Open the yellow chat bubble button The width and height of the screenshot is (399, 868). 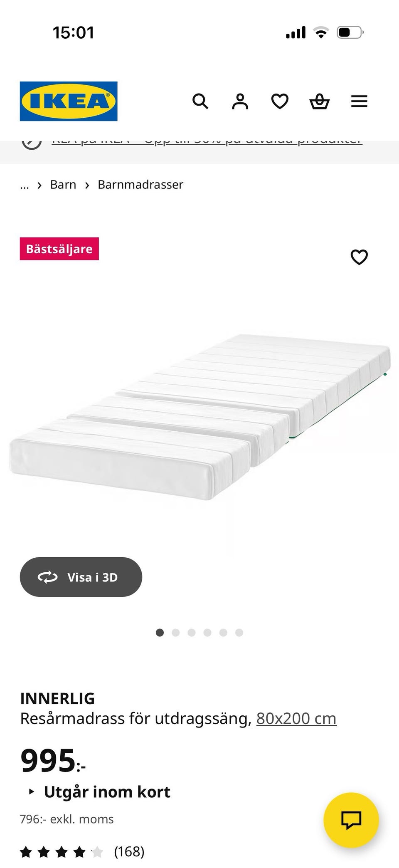[x=351, y=820]
